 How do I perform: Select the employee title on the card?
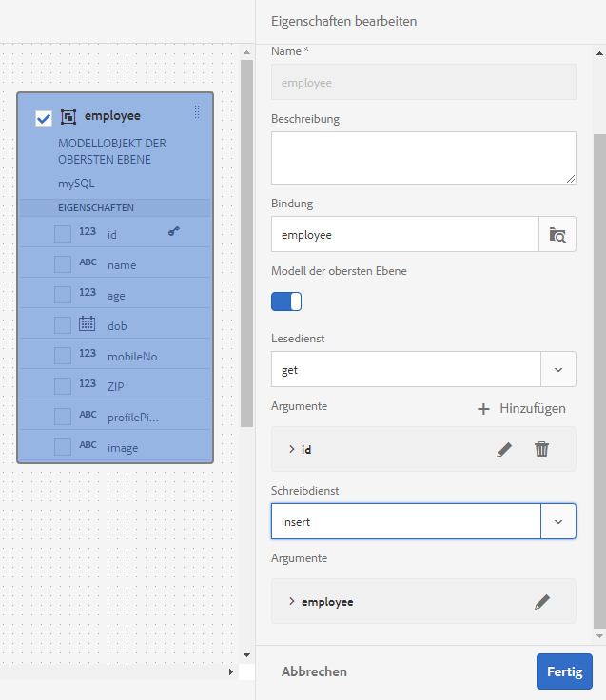click(112, 116)
